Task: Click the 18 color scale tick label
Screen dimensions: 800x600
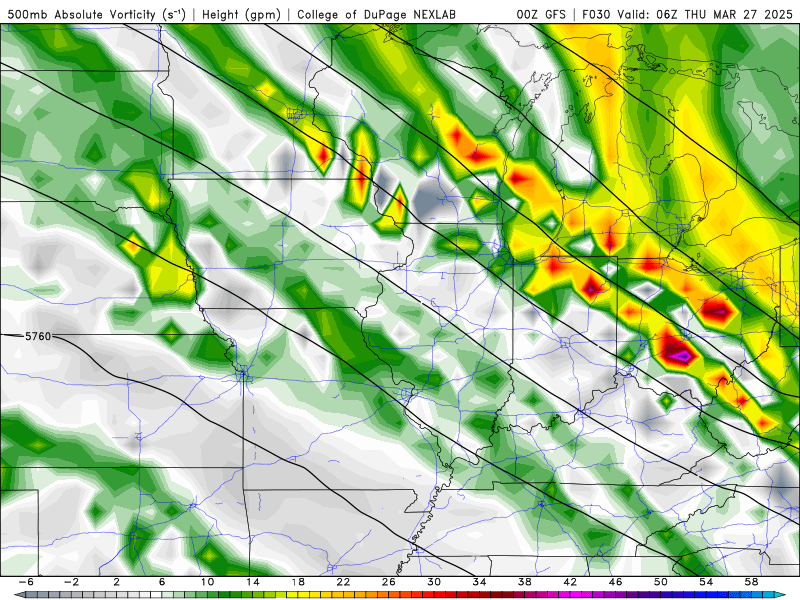Action: (x=298, y=582)
